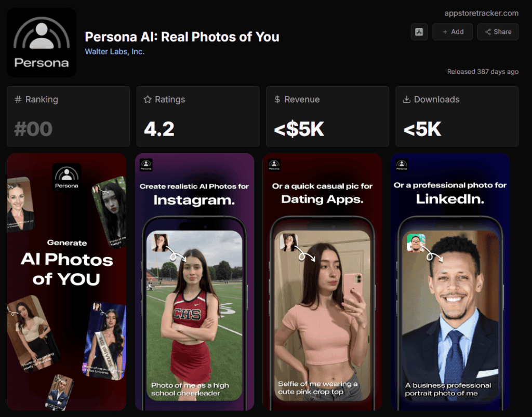Select the Ratings card showing 4.2

(198, 116)
